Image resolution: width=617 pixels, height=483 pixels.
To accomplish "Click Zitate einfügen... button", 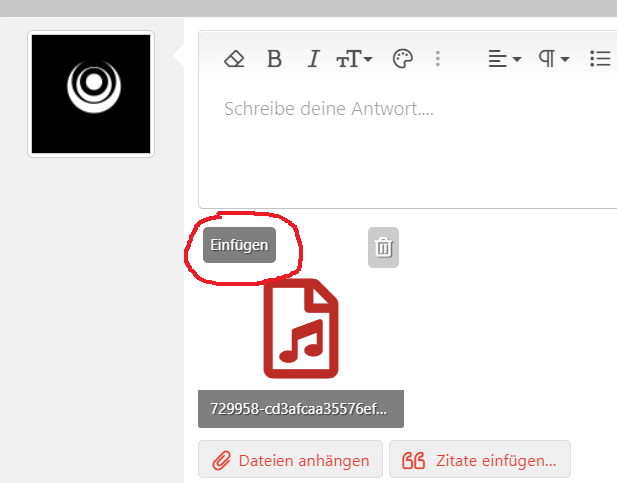I will pyautogui.click(x=480, y=460).
